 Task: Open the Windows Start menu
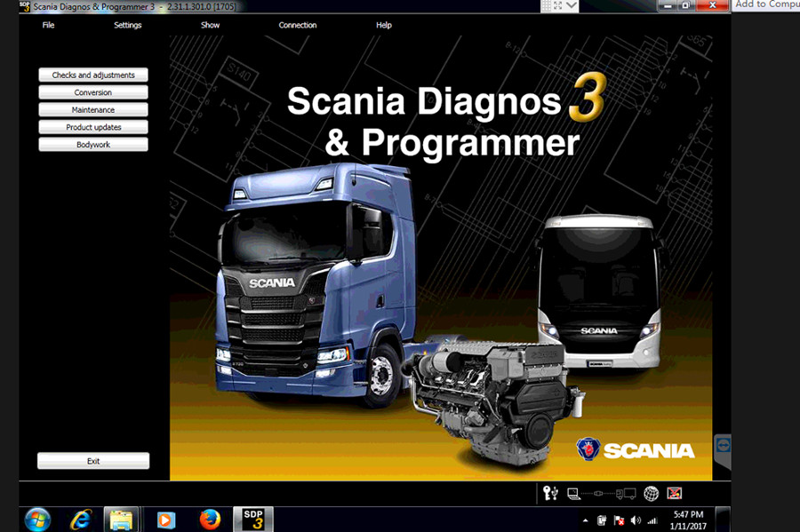[x=37, y=520]
